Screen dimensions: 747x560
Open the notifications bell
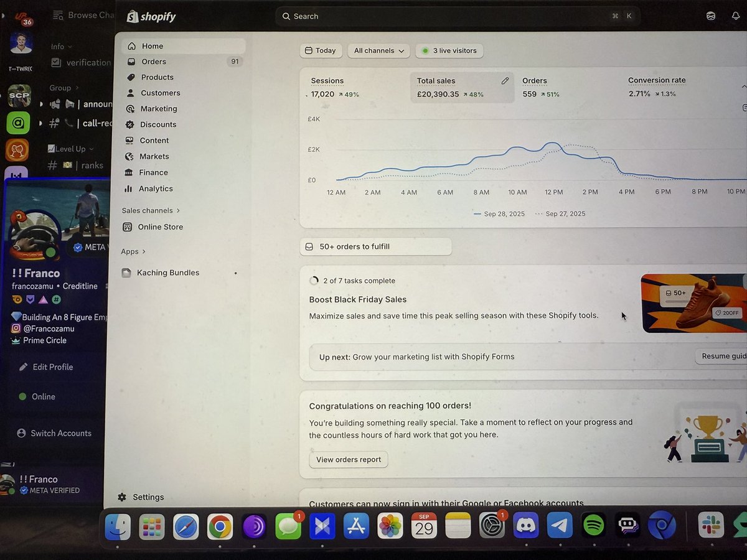tap(736, 16)
